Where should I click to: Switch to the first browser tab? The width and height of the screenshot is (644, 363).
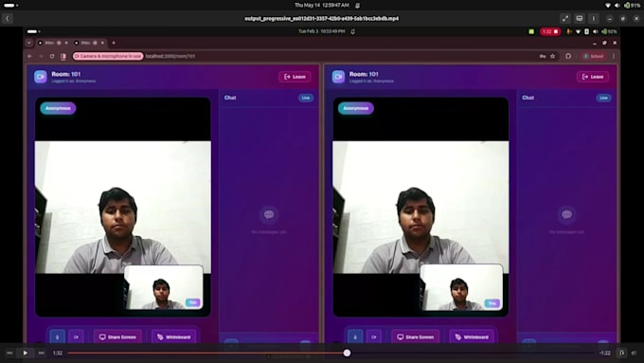click(x=52, y=43)
